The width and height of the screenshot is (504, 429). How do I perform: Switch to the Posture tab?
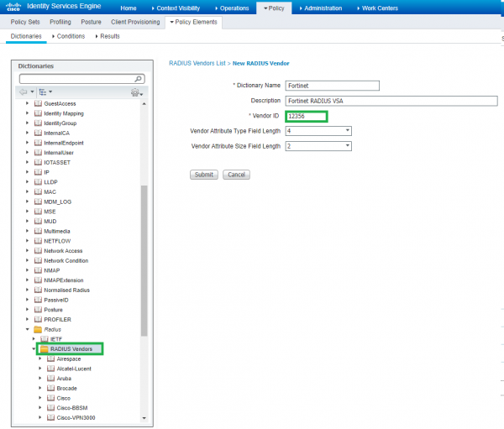click(90, 22)
